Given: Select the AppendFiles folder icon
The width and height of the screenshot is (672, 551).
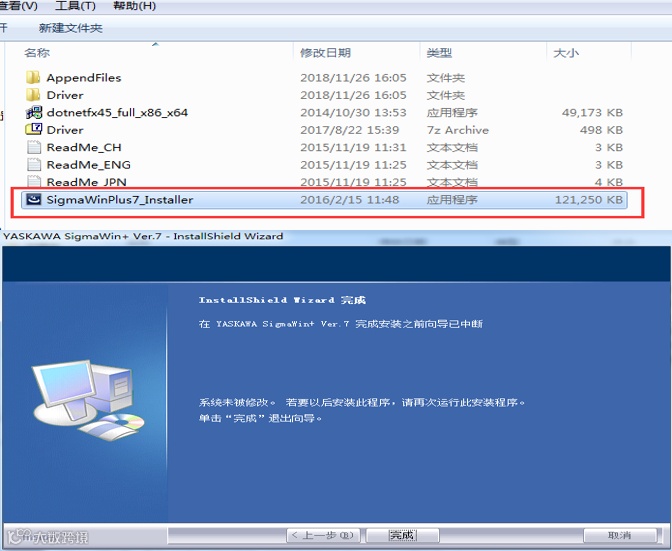Looking at the screenshot, I should (33, 78).
